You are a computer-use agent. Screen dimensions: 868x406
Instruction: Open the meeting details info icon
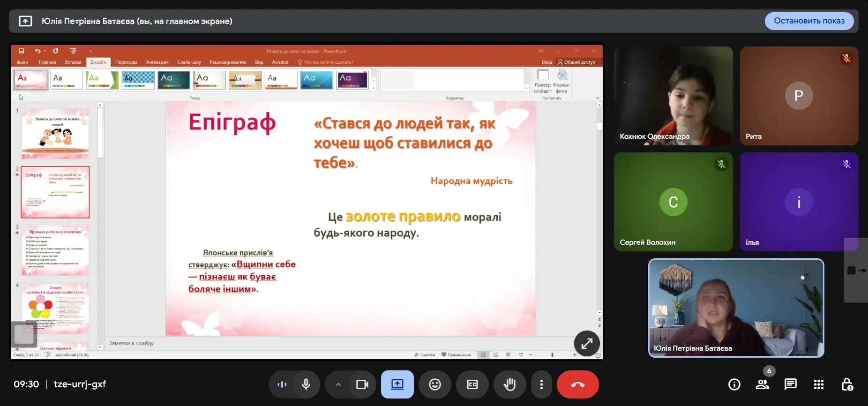point(734,384)
